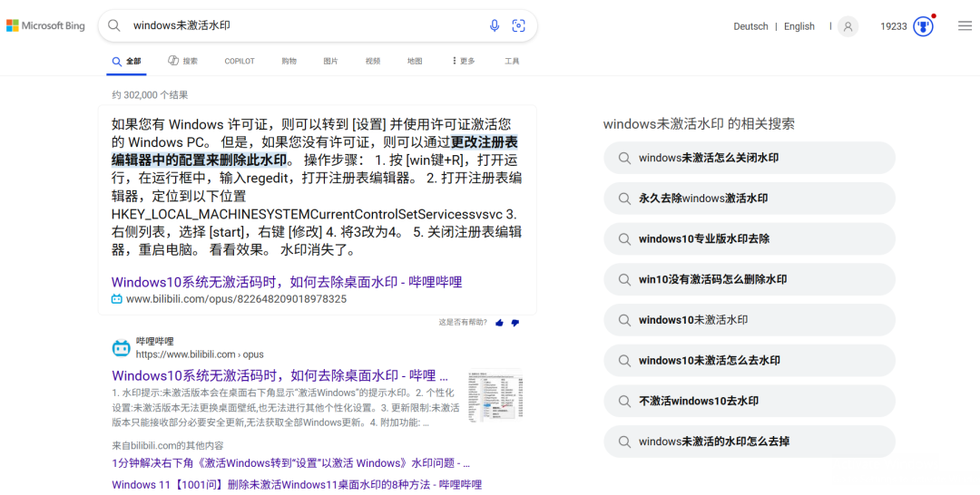This screenshot has width=980, height=495.
Task: Select the 全部 tab
Action: 126,61
